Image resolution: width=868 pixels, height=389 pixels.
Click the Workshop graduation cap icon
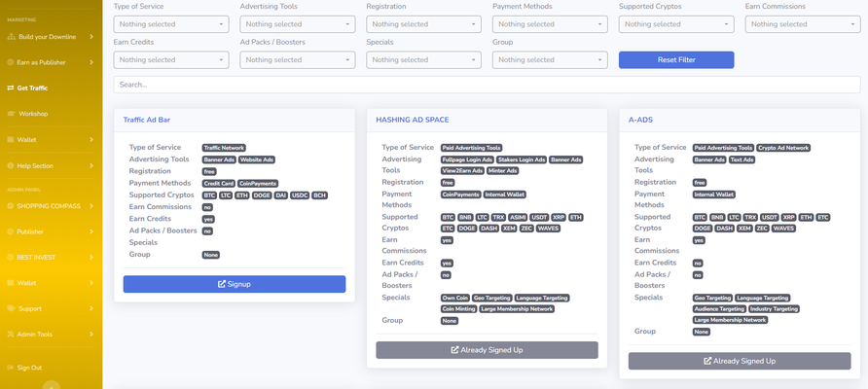click(x=11, y=114)
